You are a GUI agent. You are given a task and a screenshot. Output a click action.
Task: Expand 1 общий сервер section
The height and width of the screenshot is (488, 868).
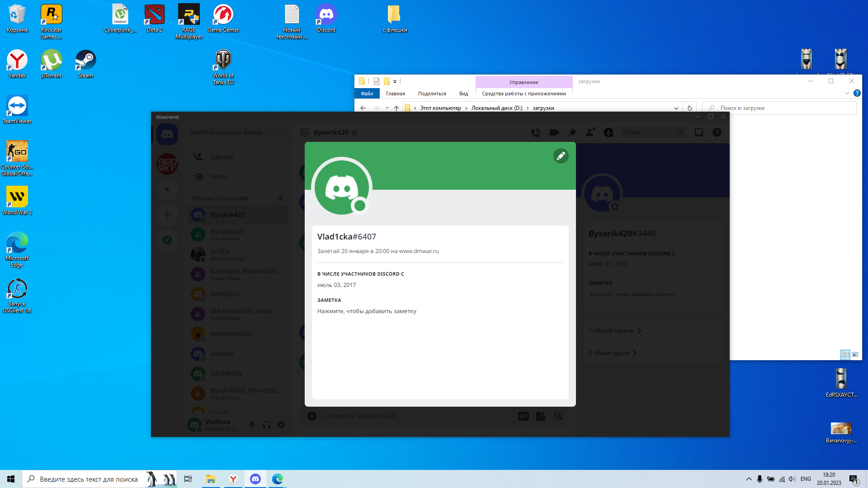[652, 331]
